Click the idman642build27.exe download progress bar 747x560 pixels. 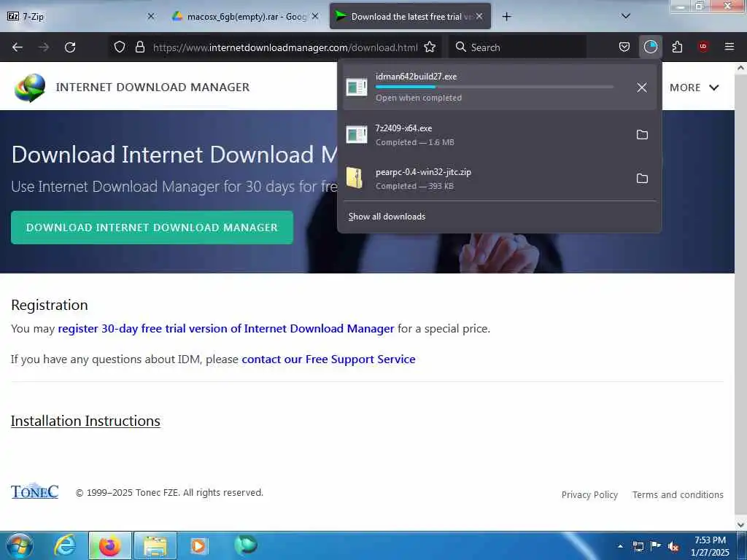pyautogui.click(x=494, y=87)
